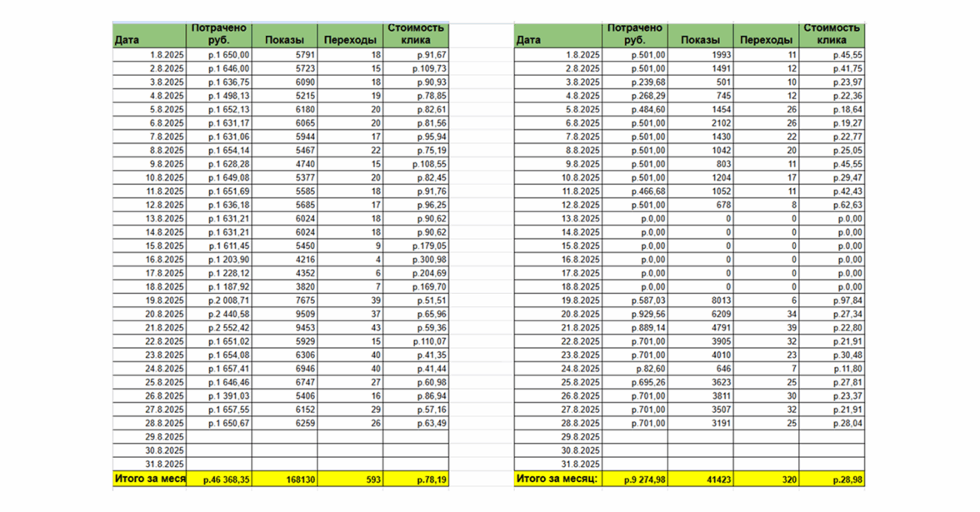Select the right total "р.9 274,98"
The width and height of the screenshot is (980, 512).
pos(634,480)
